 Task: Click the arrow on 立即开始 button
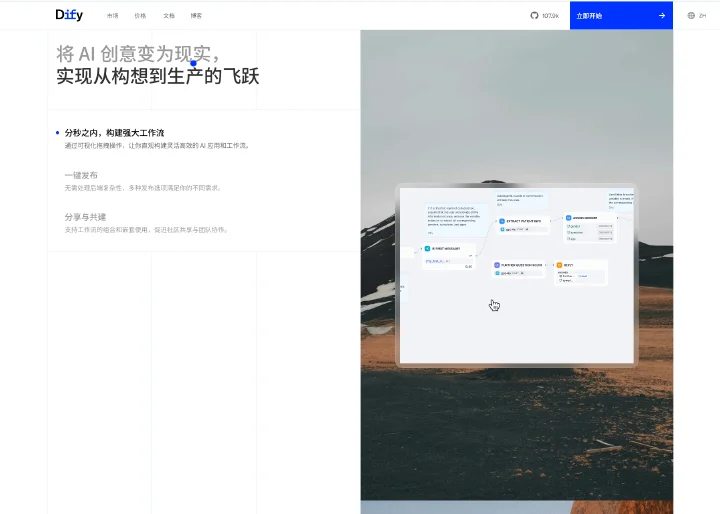[662, 16]
